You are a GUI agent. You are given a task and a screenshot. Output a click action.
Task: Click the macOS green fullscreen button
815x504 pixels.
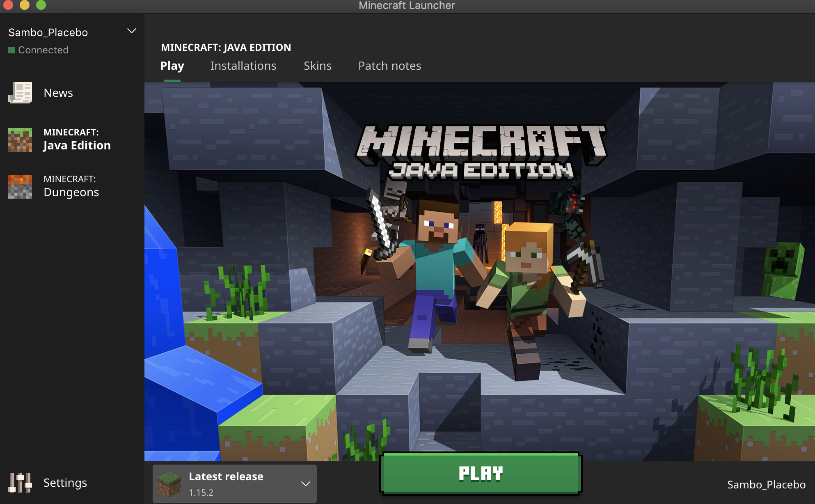[41, 5]
